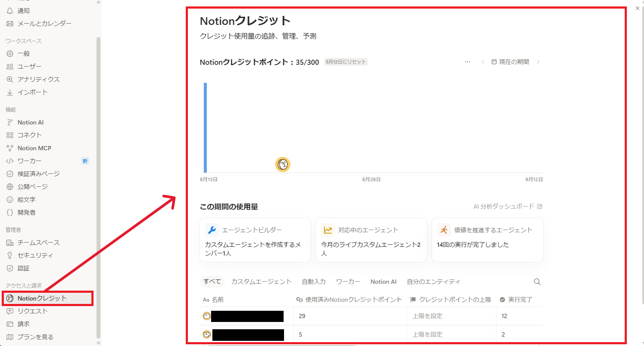The width and height of the screenshot is (644, 346).
Task: Click the 対応中のエージェント card
Action: pyautogui.click(x=371, y=240)
